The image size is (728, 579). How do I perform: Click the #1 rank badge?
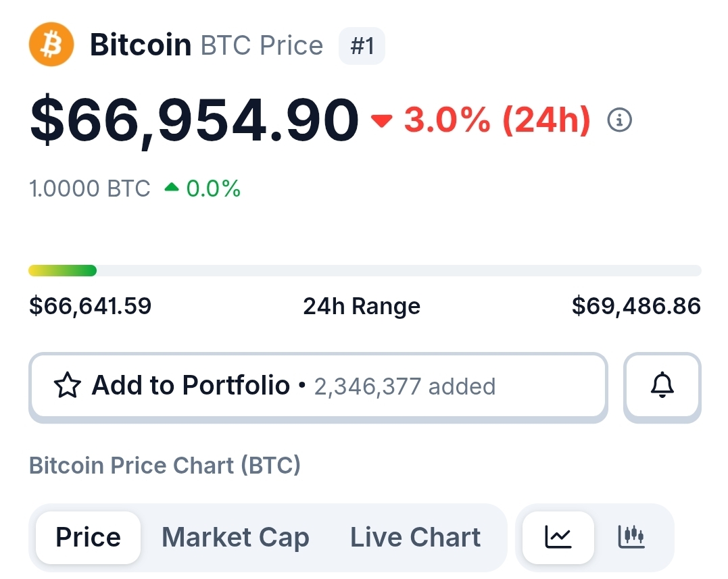tap(362, 46)
